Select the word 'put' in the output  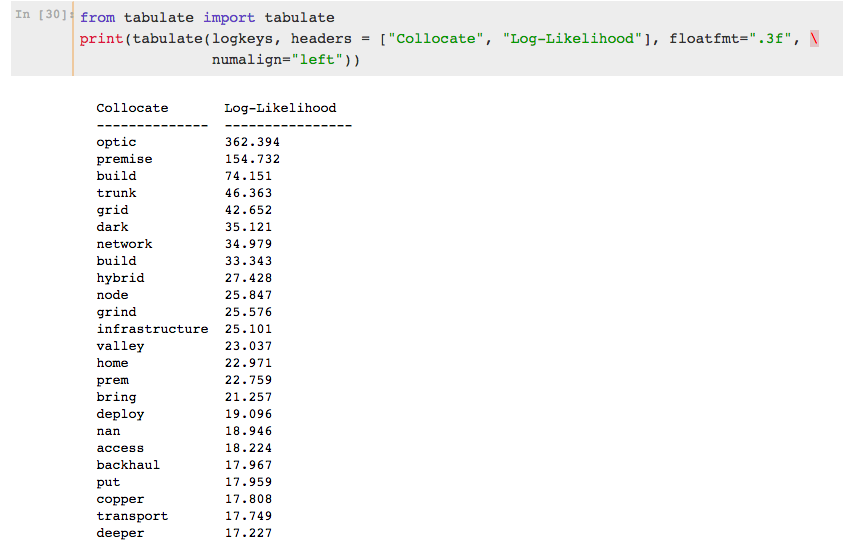[108, 483]
